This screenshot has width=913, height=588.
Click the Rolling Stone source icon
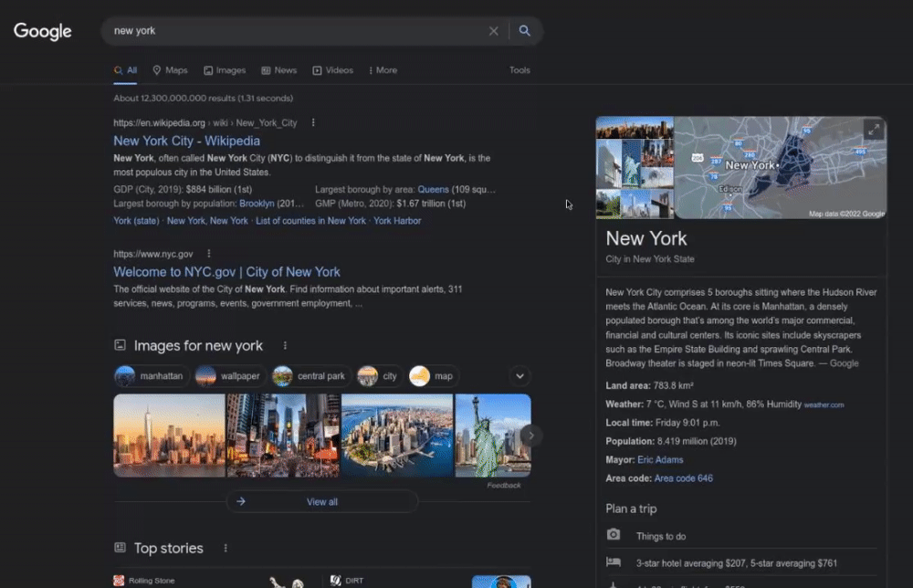[x=119, y=581]
